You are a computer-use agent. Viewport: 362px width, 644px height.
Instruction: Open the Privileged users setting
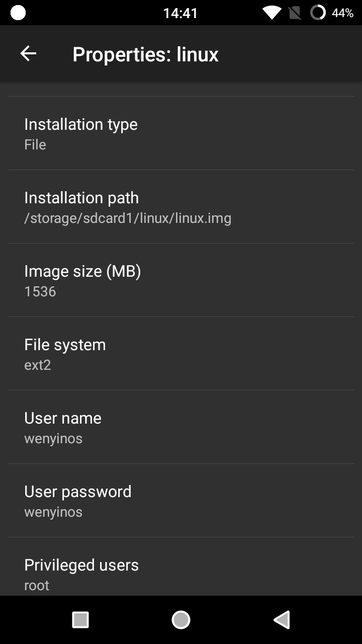[x=181, y=574]
